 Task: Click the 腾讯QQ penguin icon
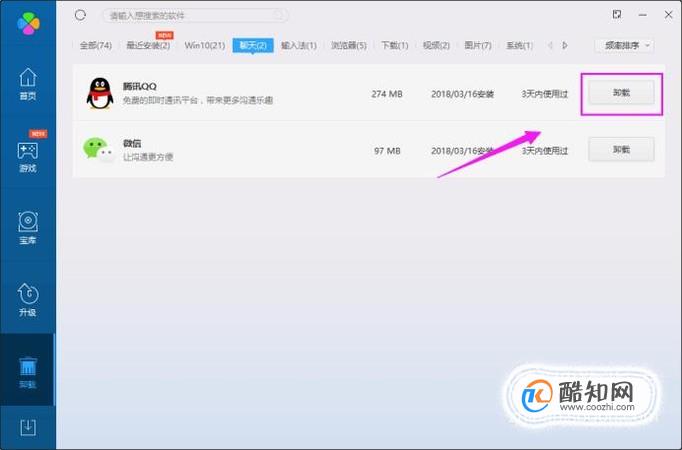100,93
